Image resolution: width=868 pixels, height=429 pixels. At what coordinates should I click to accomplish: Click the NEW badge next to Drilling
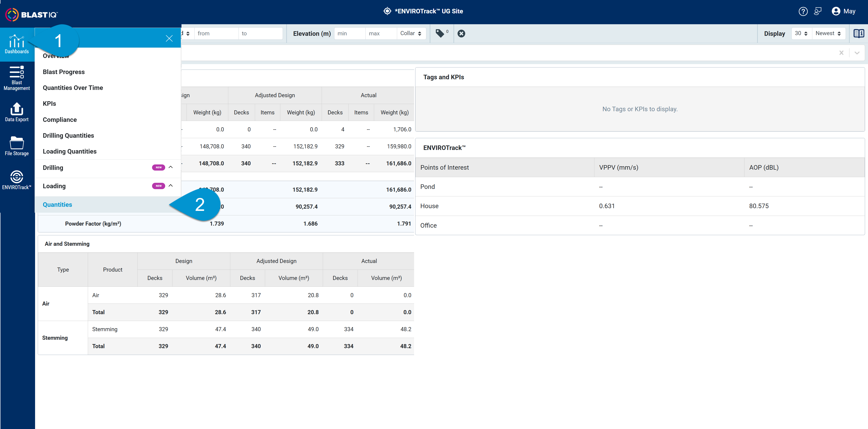tap(158, 167)
